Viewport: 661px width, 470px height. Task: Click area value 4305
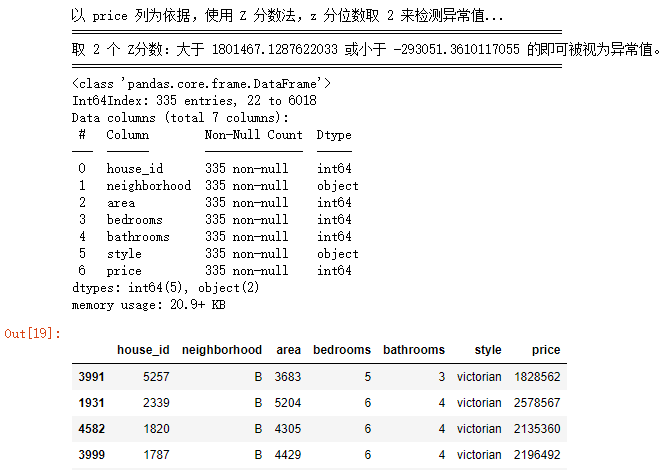288,429
